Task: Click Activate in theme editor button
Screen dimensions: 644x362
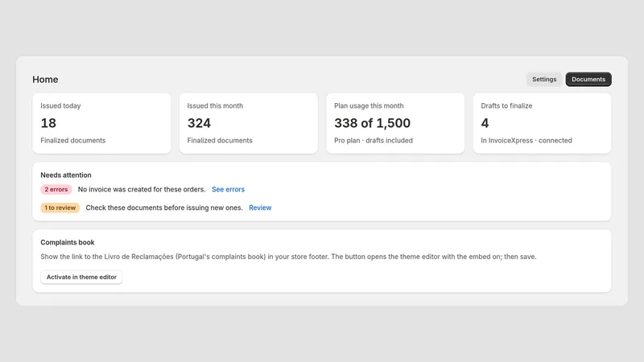Action: 81,277
